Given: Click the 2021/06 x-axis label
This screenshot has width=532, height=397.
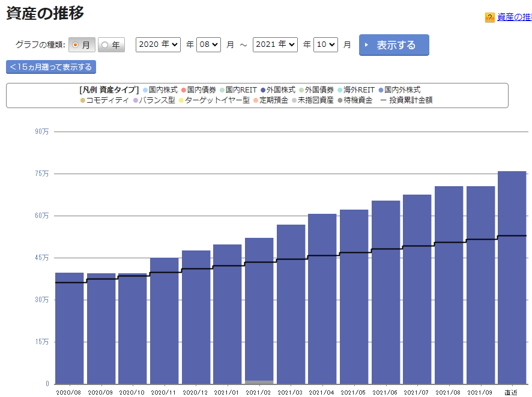Looking at the screenshot, I should tap(385, 393).
